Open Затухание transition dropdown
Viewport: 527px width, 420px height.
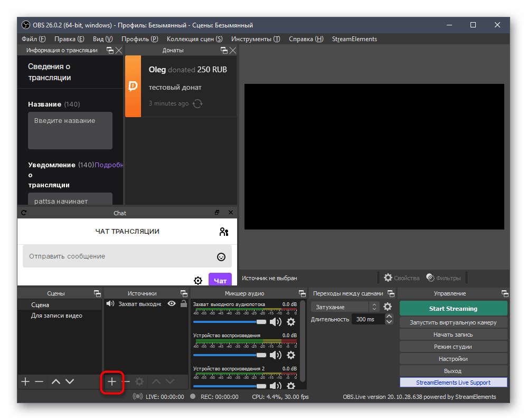click(x=345, y=307)
